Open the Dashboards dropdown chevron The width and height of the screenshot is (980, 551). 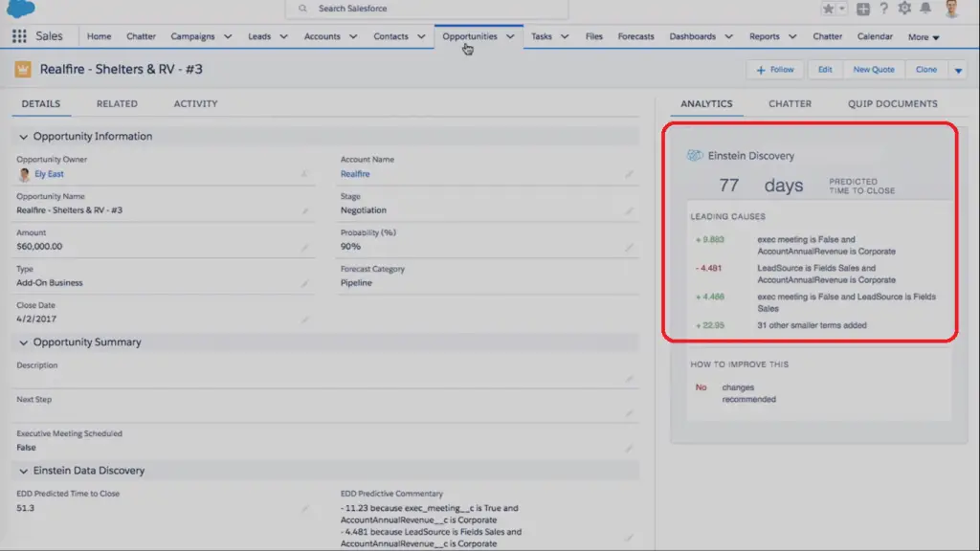(x=728, y=37)
